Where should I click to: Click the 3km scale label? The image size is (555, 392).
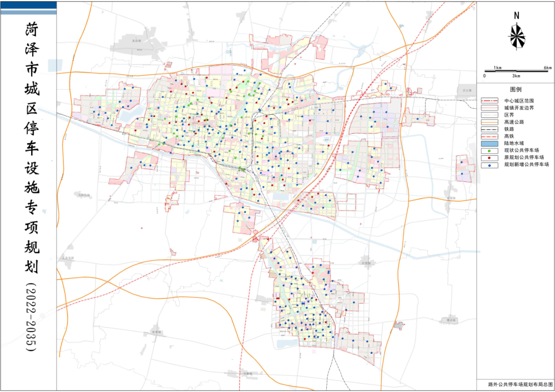(516, 75)
